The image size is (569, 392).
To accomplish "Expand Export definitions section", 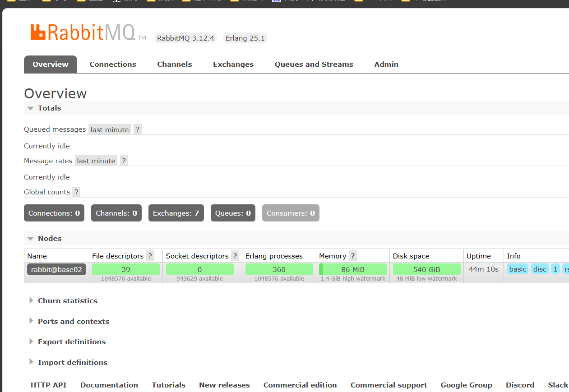I will click(67, 341).
